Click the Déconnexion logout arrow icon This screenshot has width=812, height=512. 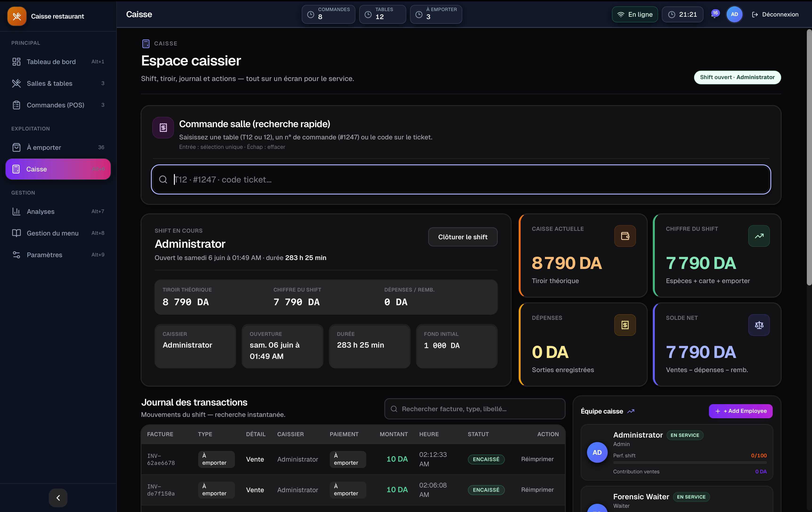coord(755,15)
